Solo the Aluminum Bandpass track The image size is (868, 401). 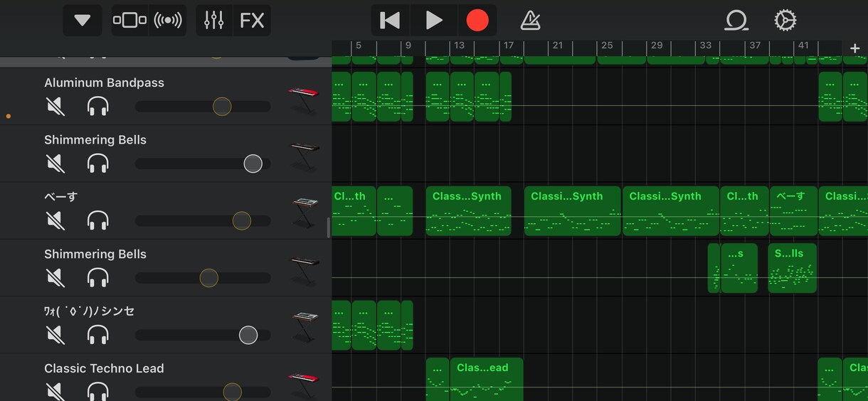pyautogui.click(x=97, y=107)
